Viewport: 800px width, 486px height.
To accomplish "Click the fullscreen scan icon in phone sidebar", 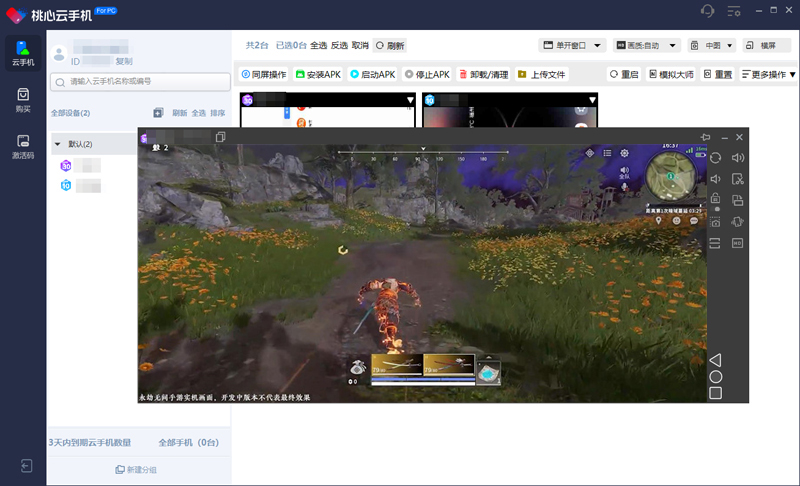I will tap(715, 243).
